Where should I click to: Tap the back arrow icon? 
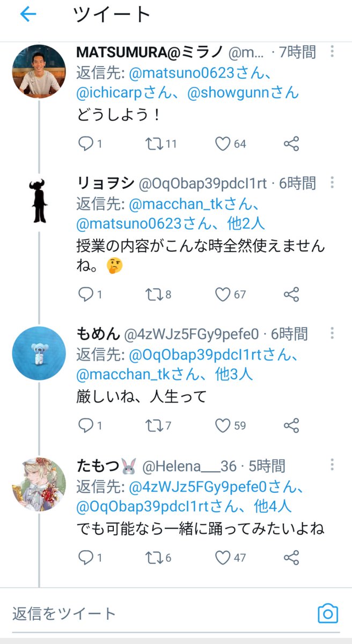(28, 15)
